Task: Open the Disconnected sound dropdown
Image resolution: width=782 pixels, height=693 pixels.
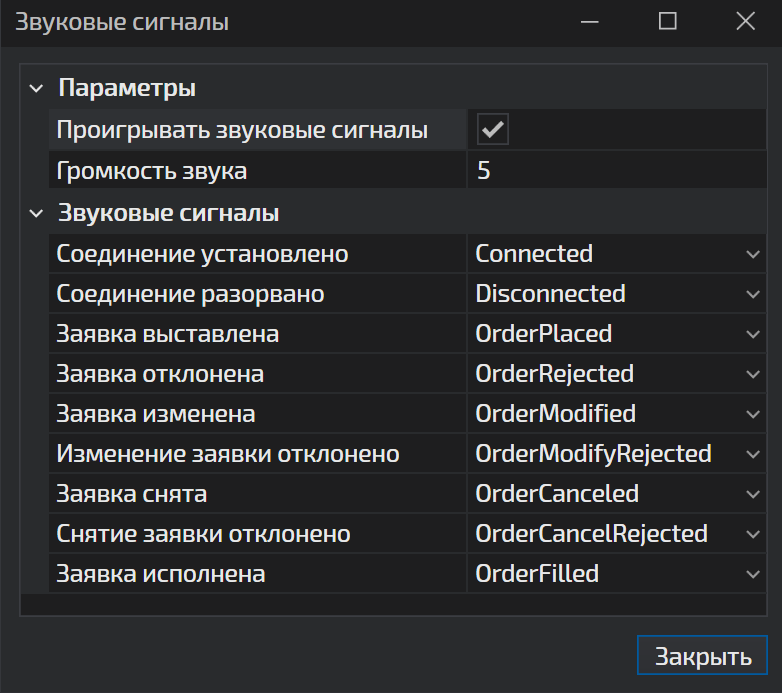Action: click(753, 294)
